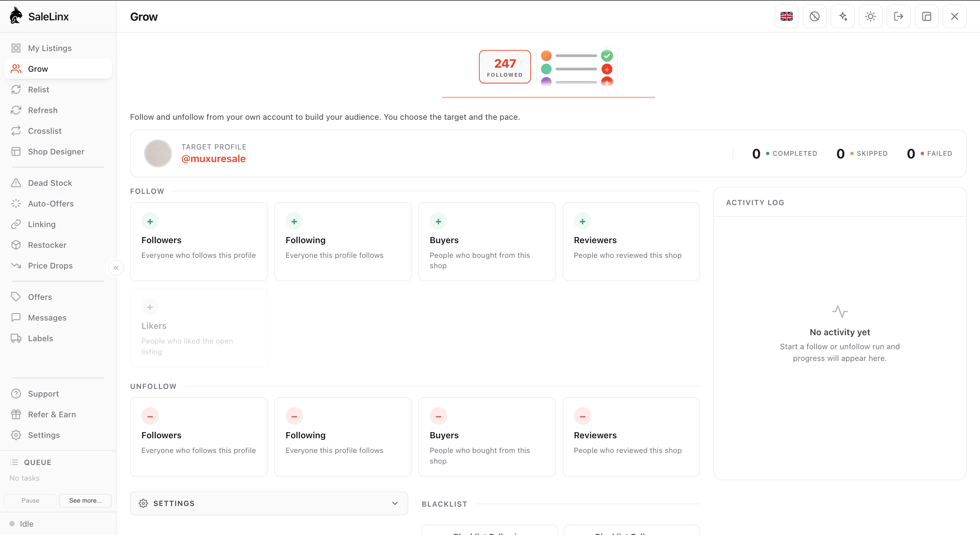Click the Settings gear icon in the sidebar
Screen dimensions: 980x535
(16, 435)
